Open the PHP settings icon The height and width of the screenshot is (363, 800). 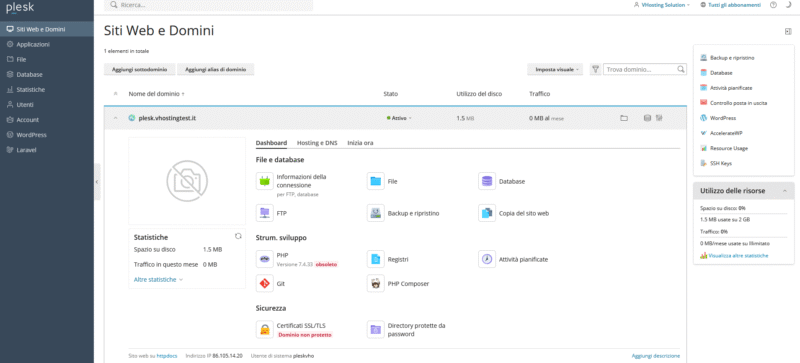pyautogui.click(x=264, y=259)
